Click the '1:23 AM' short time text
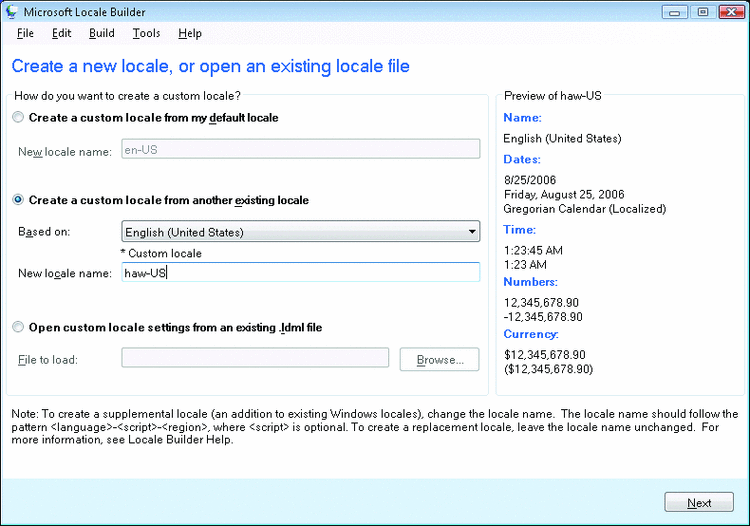Screen dimensions: 750x526 pos(525,264)
